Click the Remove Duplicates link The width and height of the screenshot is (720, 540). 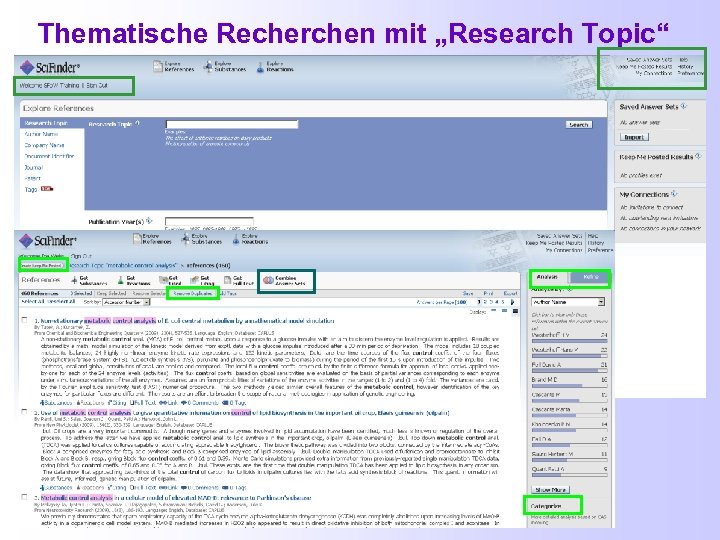tap(192, 293)
